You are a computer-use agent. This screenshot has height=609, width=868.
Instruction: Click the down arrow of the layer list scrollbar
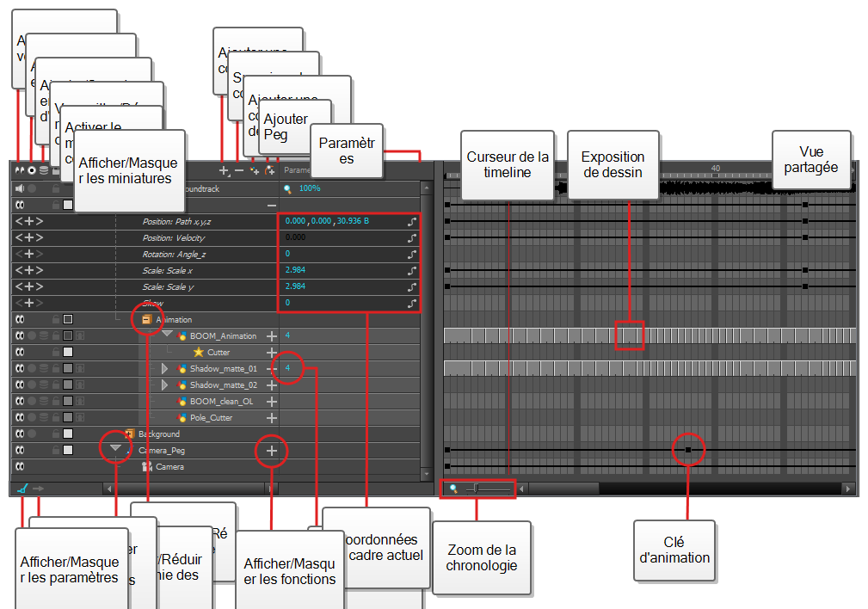[x=426, y=475]
